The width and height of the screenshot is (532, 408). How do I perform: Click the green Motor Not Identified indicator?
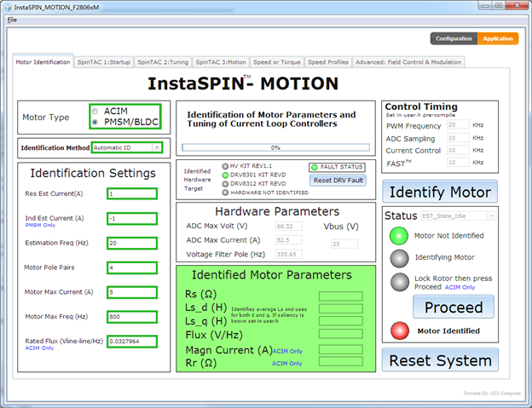point(398,236)
